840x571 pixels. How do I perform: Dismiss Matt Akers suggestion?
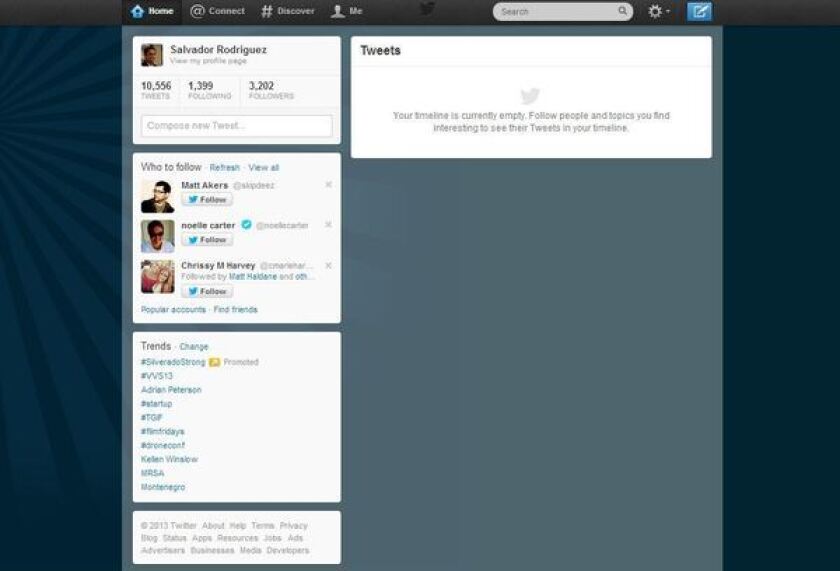[x=328, y=185]
